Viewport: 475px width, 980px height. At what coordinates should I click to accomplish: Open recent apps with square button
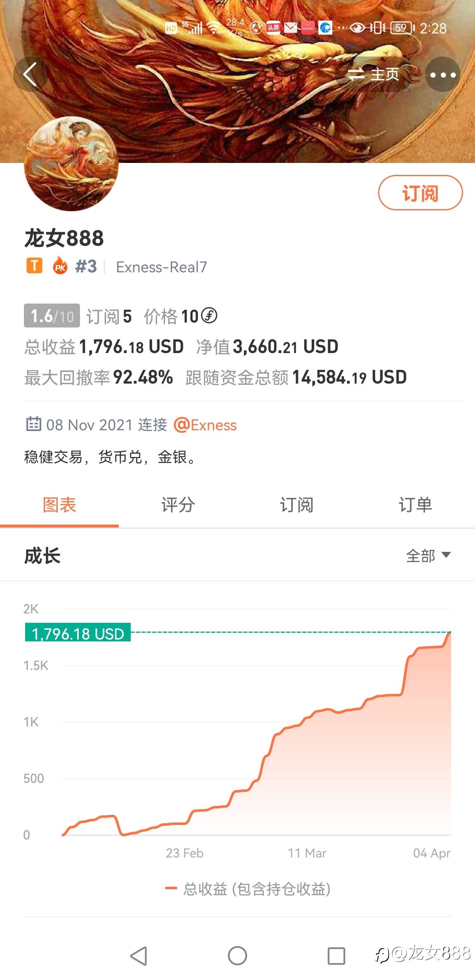coord(336,956)
